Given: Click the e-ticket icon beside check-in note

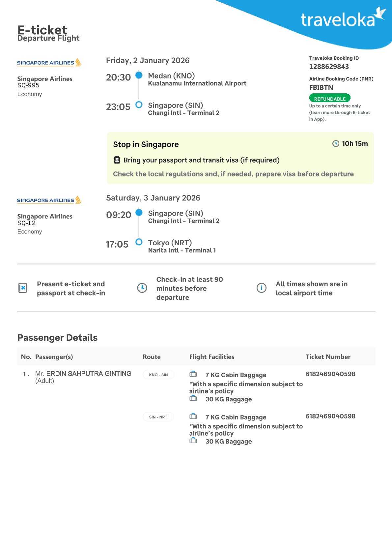Looking at the screenshot, I should 23,288.
